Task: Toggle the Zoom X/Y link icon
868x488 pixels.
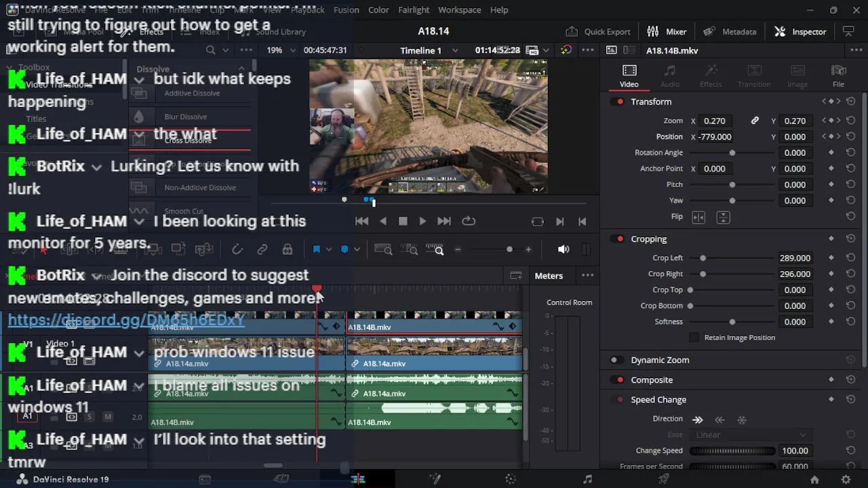Action: tap(755, 121)
